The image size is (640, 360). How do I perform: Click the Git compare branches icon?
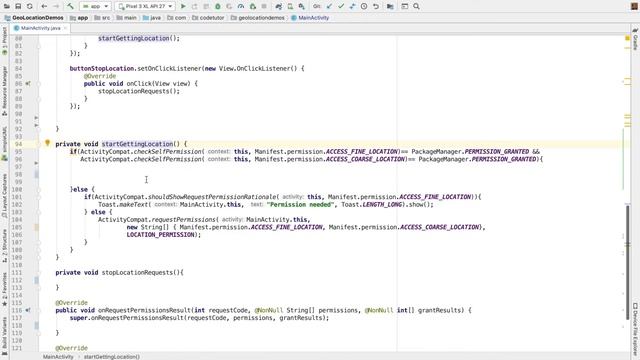click(x=352, y=6)
